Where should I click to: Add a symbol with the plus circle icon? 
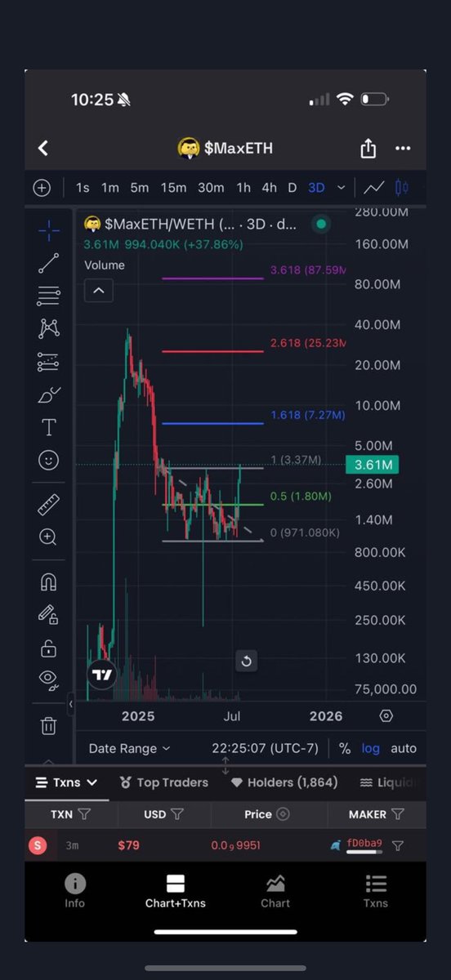42,188
